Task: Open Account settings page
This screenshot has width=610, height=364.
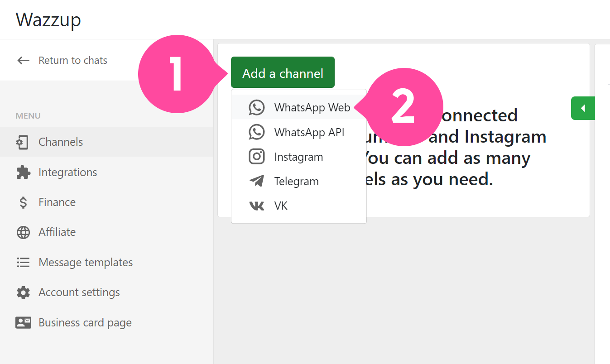Action: tap(106, 292)
